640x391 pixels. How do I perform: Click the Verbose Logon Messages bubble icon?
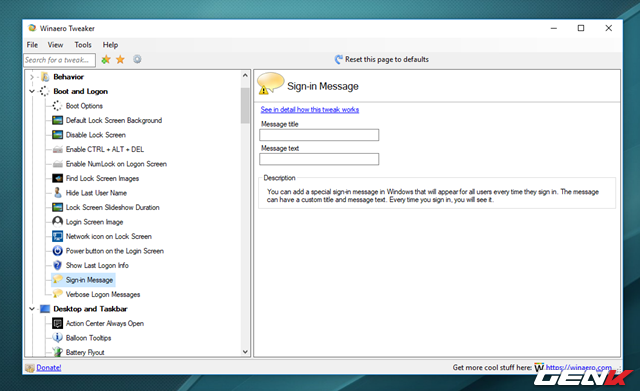tap(58, 294)
